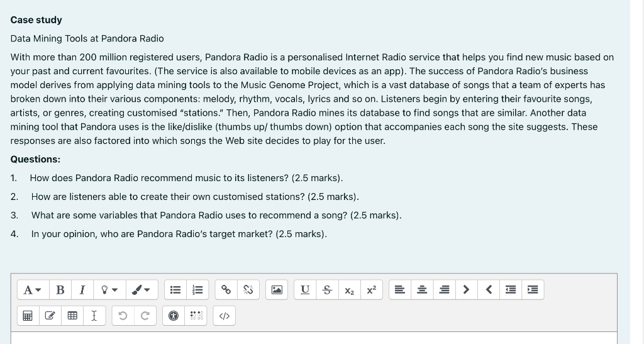
Task: Toggle strikethrough formatting
Action: [327, 290]
